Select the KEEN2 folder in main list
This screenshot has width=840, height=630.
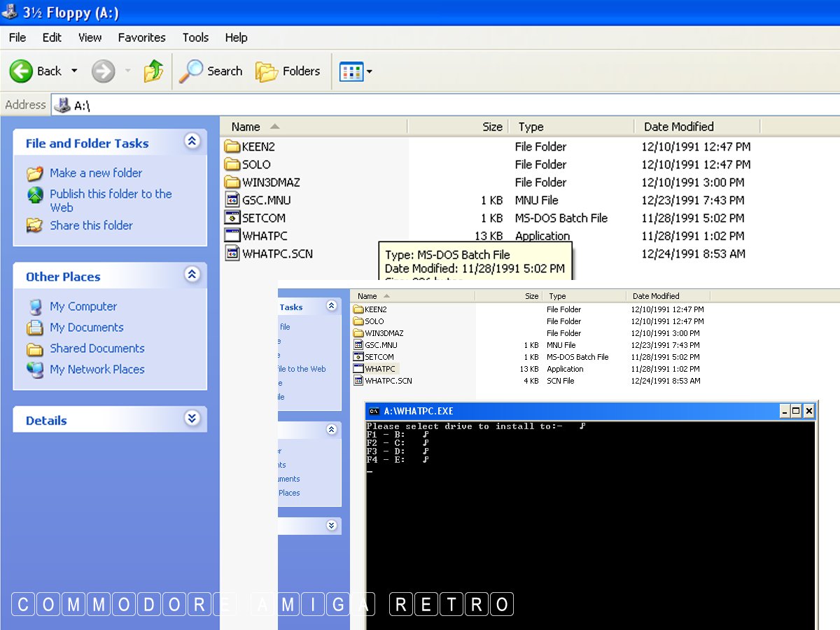click(x=257, y=147)
